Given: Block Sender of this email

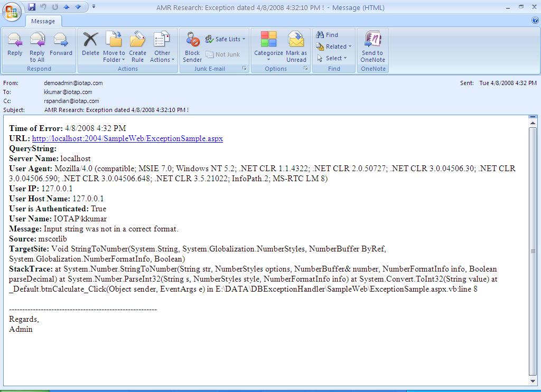Looking at the screenshot, I should coord(192,47).
